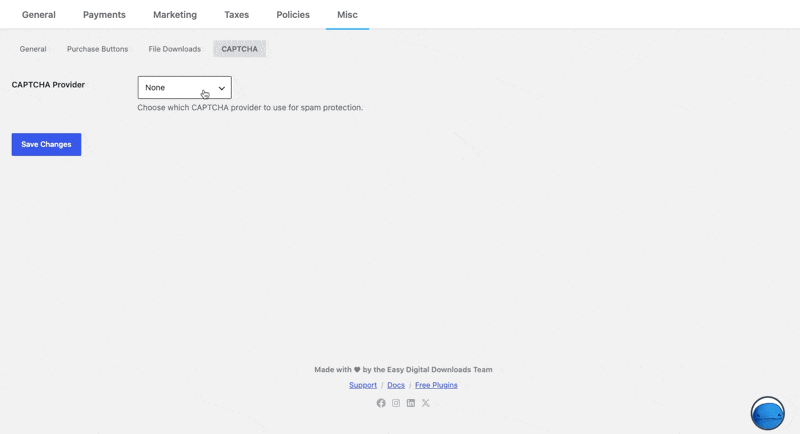Open the Instagram icon in the footer
Image resolution: width=800 pixels, height=434 pixels.
pyautogui.click(x=396, y=403)
